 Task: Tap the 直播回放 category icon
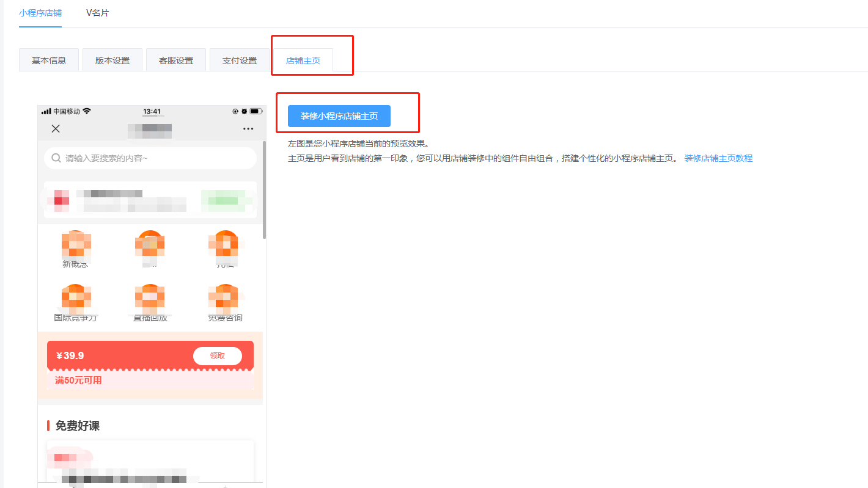click(150, 297)
